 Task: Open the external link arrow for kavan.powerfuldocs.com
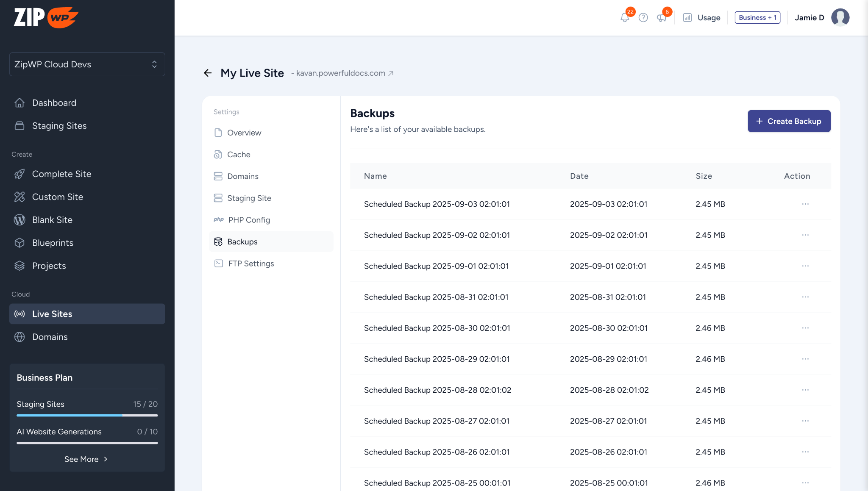(391, 73)
